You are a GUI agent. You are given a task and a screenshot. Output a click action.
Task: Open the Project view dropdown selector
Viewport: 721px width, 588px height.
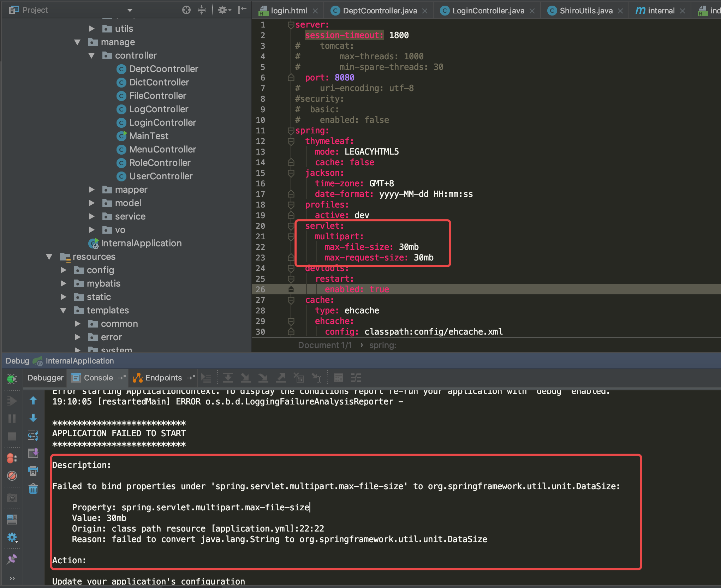point(130,10)
